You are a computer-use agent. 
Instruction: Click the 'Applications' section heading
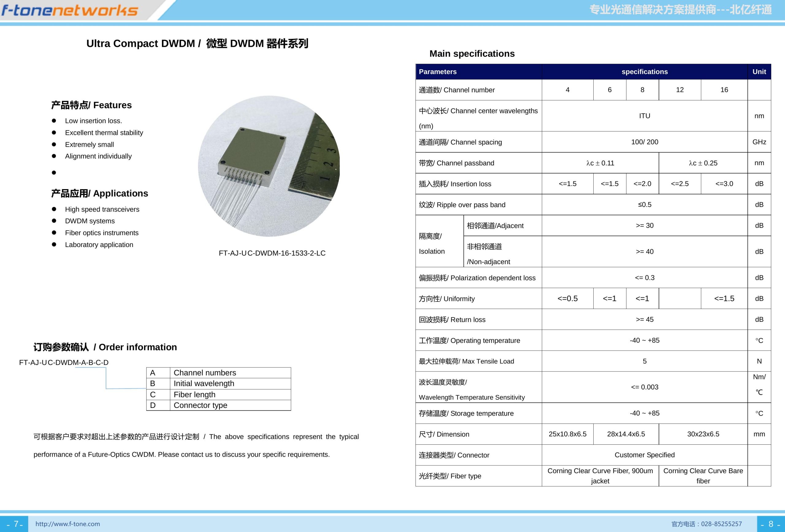coord(100,193)
